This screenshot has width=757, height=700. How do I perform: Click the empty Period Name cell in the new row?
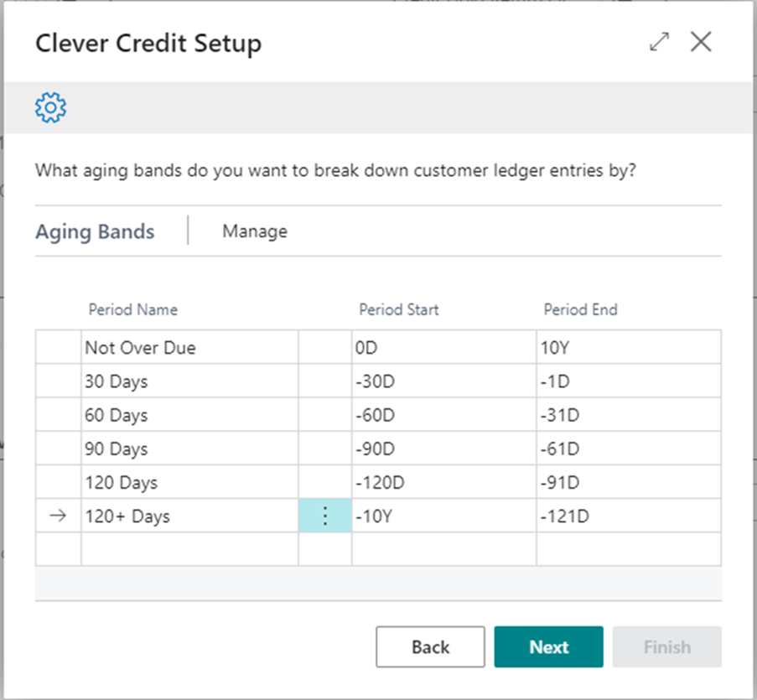(x=189, y=549)
